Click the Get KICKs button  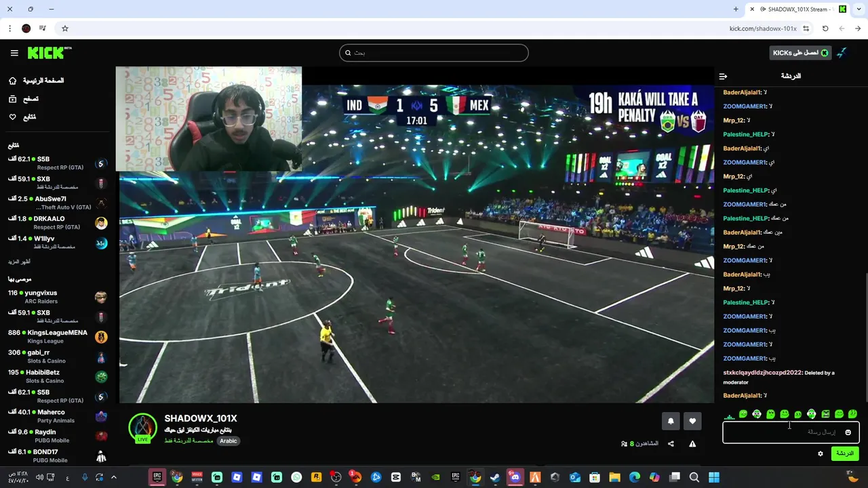(x=801, y=53)
